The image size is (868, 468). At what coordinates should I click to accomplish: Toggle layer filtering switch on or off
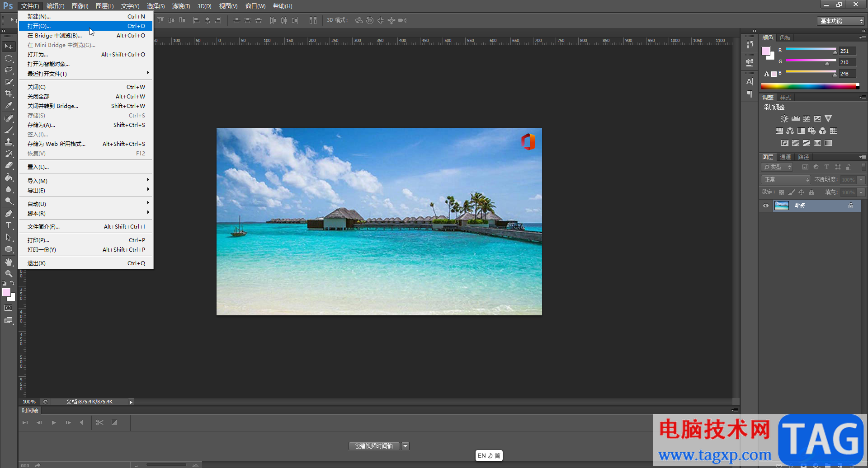(863, 167)
